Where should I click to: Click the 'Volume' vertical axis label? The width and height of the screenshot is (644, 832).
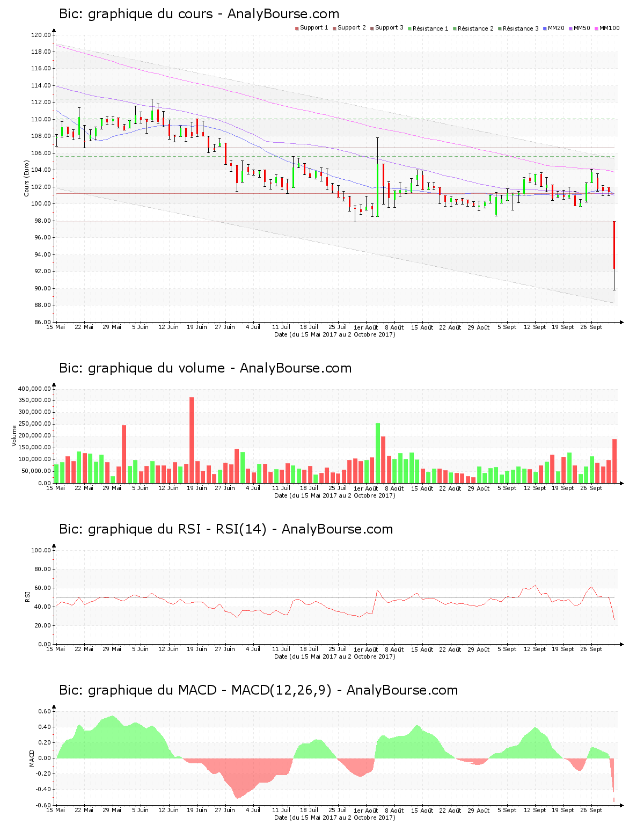[x=14, y=435]
